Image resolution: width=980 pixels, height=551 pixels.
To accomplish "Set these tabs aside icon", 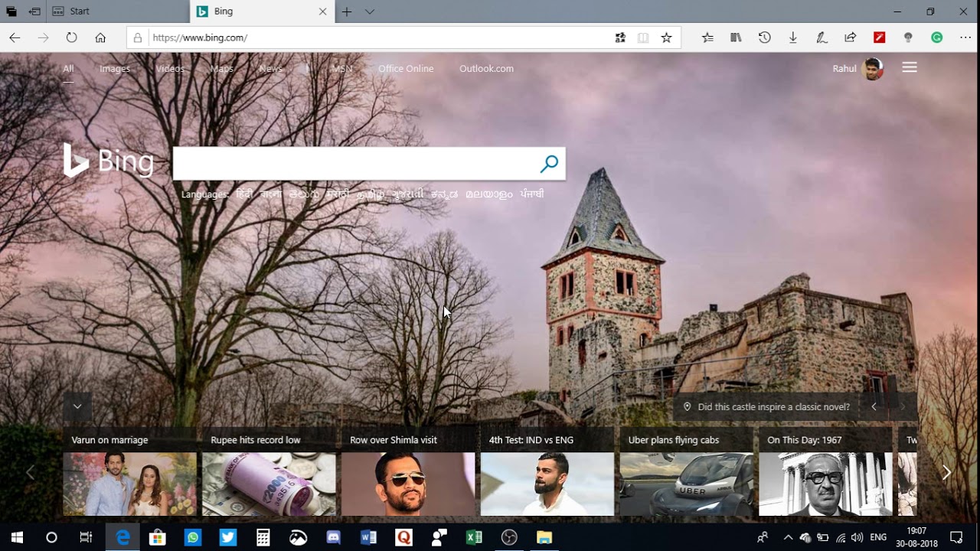I will [34, 11].
